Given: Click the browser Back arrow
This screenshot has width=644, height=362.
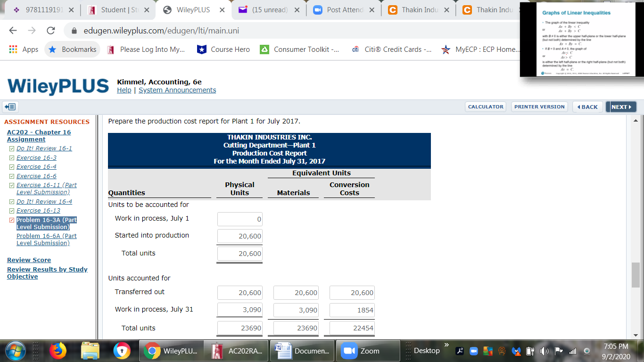Looking at the screenshot, I should coord(13,31).
